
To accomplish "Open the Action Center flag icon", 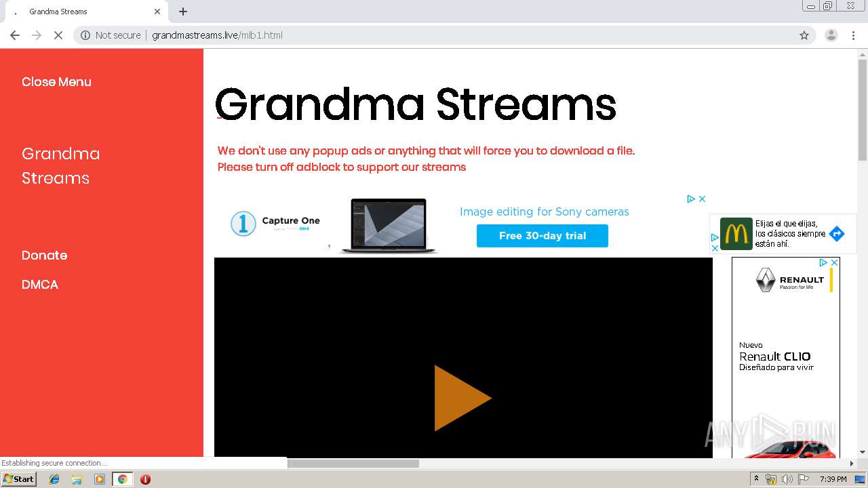I will pos(804,479).
